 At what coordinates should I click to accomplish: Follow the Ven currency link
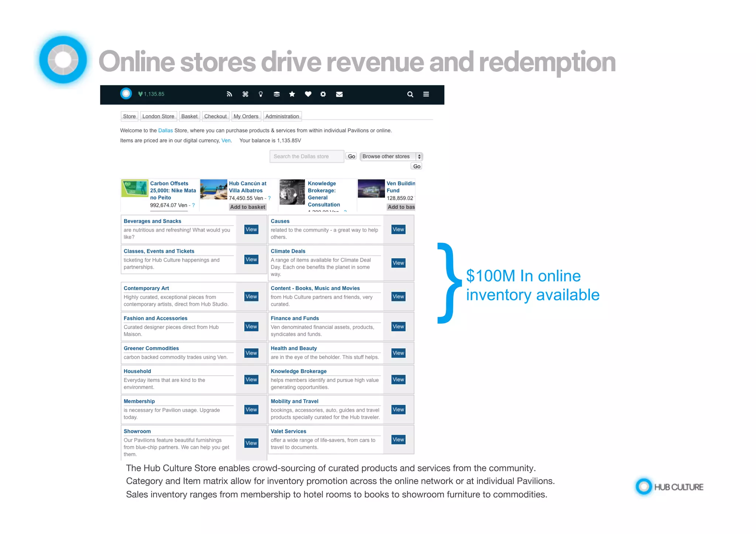[226, 141]
